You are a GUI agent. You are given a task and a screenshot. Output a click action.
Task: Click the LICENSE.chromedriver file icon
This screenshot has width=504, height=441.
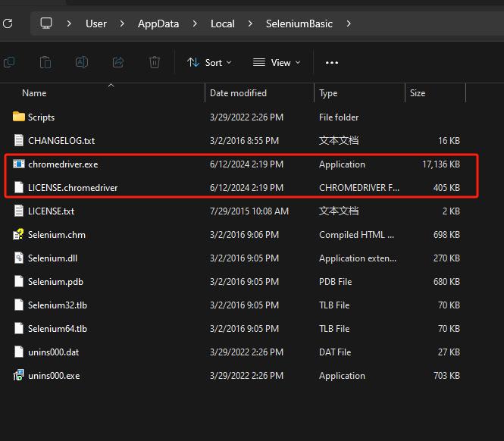click(19, 187)
